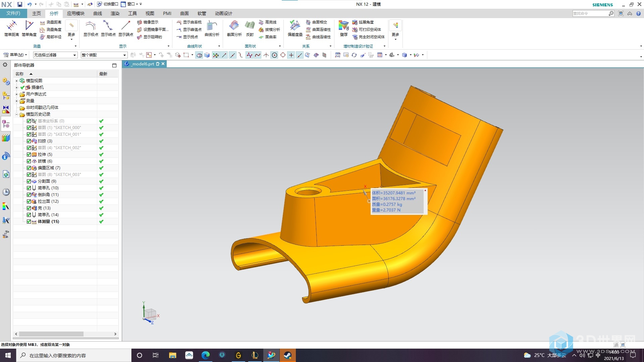Toggle checkbox for 拔模 (6) feature
Screen dimensions: 644x362
pos(29,161)
